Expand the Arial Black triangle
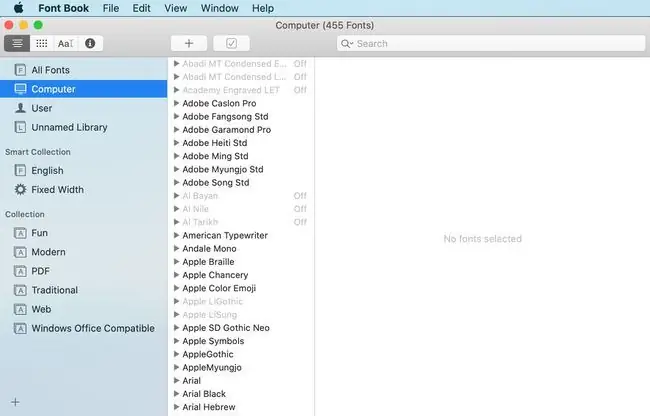This screenshot has height=416, width=650. pos(176,394)
